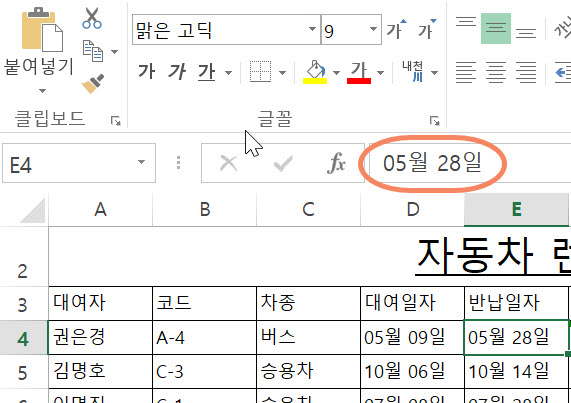
Task: Apply yellow fill color bucket
Action: click(315, 72)
